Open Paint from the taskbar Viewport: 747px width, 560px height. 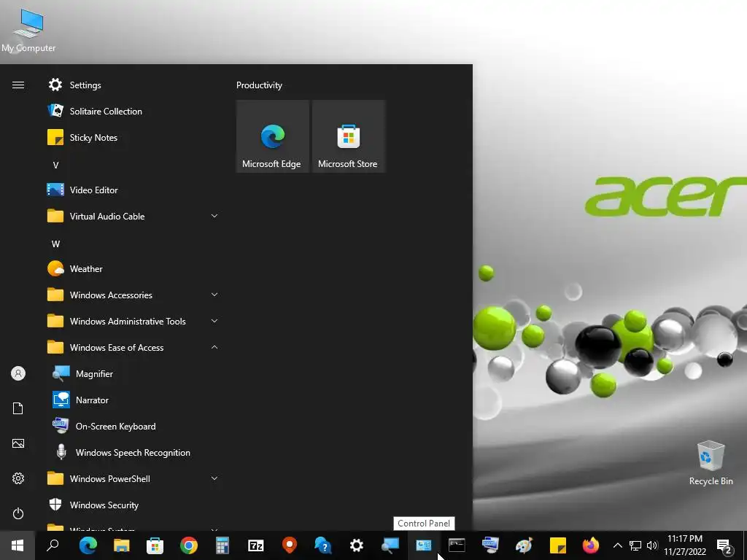[x=524, y=545]
